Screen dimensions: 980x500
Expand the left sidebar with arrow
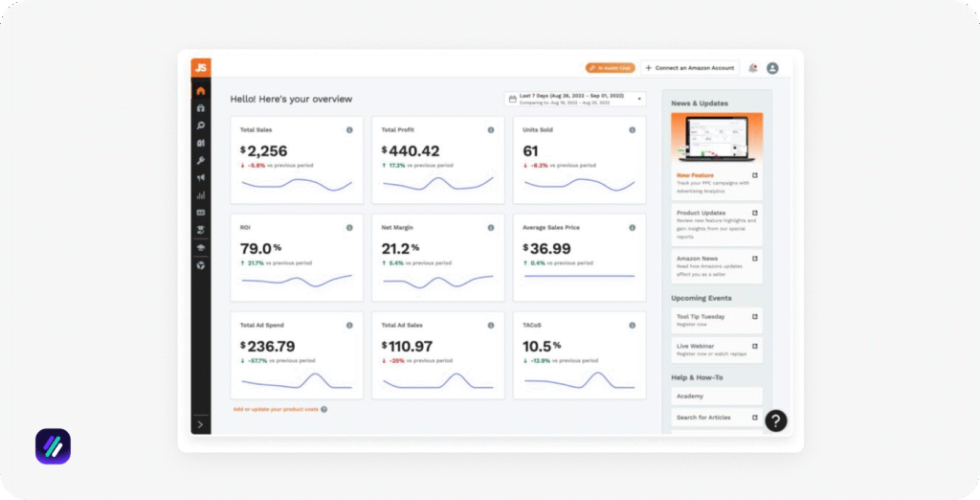click(201, 423)
